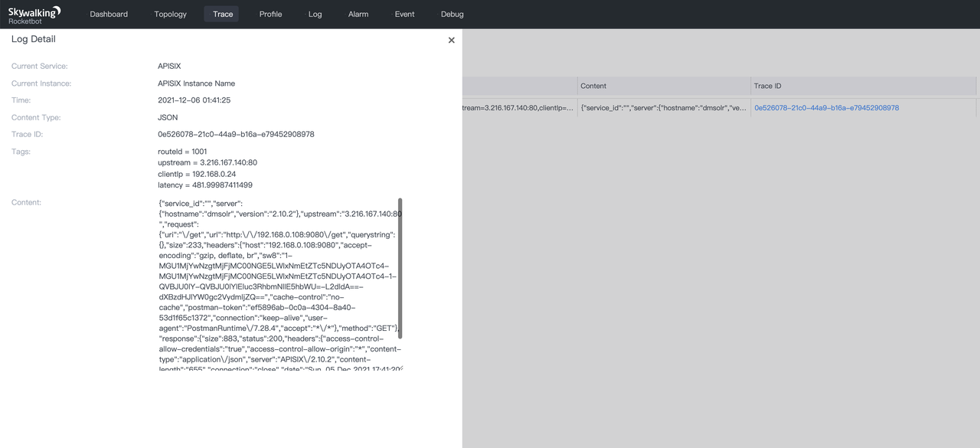Image resolution: width=980 pixels, height=448 pixels.
Task: Click the truncated JSON content table cell
Action: coord(663,108)
